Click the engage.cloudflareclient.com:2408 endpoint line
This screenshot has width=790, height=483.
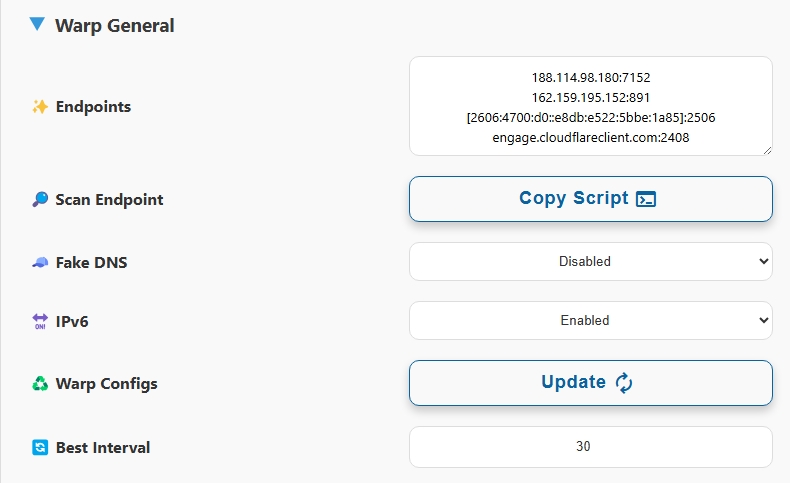[x=590, y=137]
